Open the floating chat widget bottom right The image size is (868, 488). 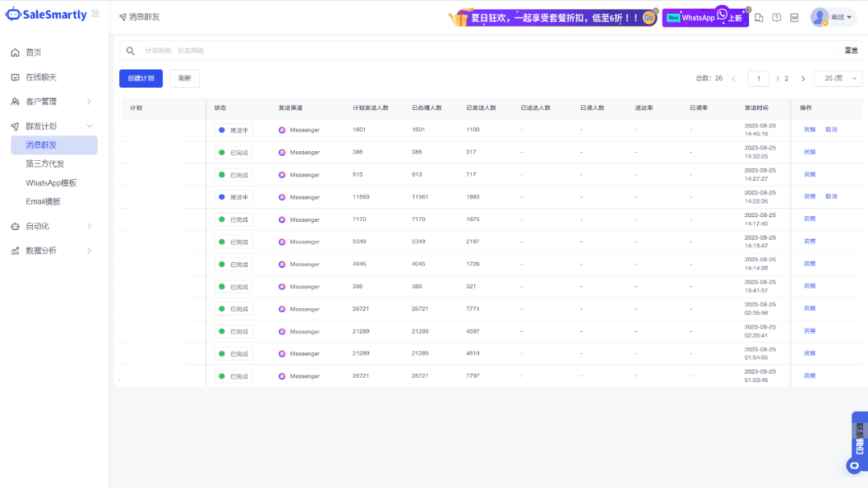point(854,465)
